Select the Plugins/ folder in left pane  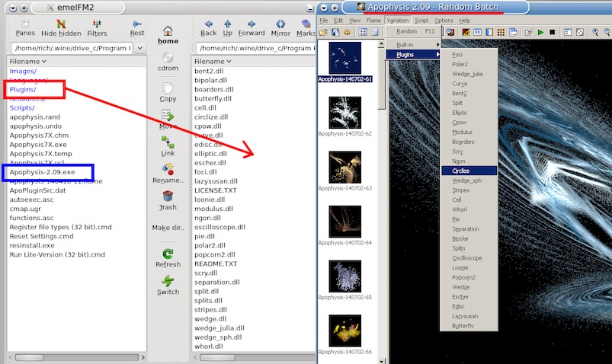coord(23,89)
